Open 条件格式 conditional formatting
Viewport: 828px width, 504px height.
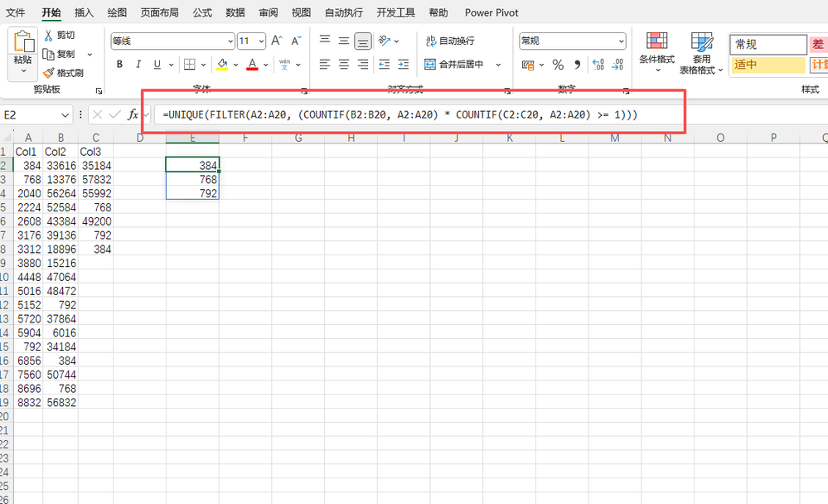[657, 51]
